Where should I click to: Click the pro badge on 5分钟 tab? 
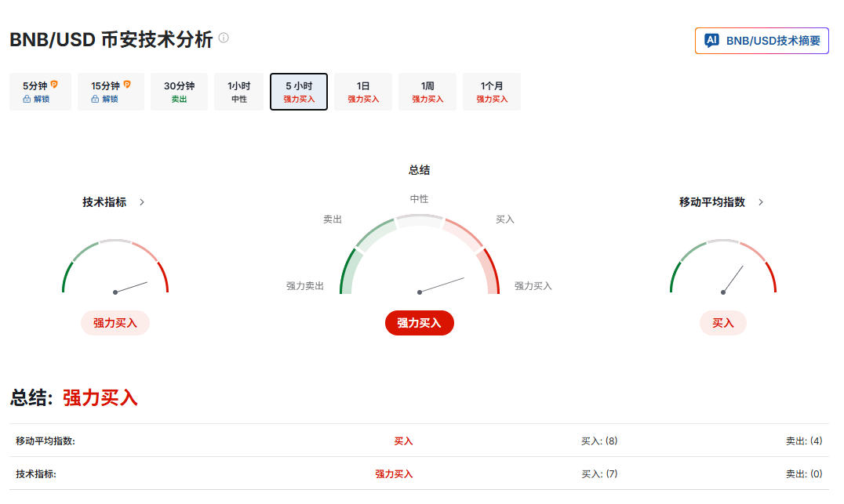click(54, 85)
